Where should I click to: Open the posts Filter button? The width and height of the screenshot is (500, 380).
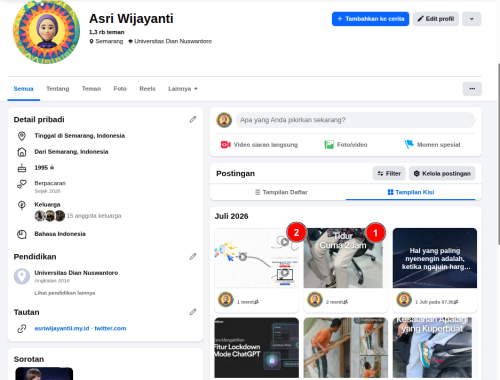click(389, 173)
